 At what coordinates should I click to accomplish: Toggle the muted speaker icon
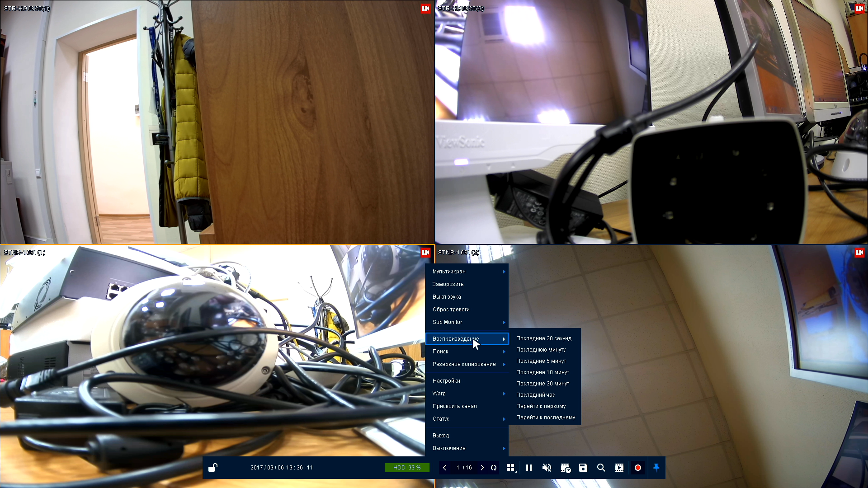pos(547,468)
